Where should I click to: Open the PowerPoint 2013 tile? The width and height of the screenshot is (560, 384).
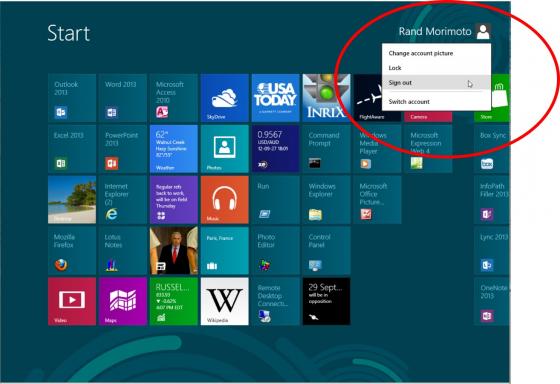click(x=123, y=149)
